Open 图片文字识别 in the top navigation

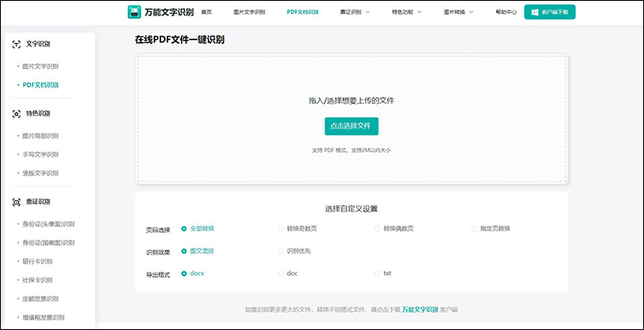pos(249,12)
